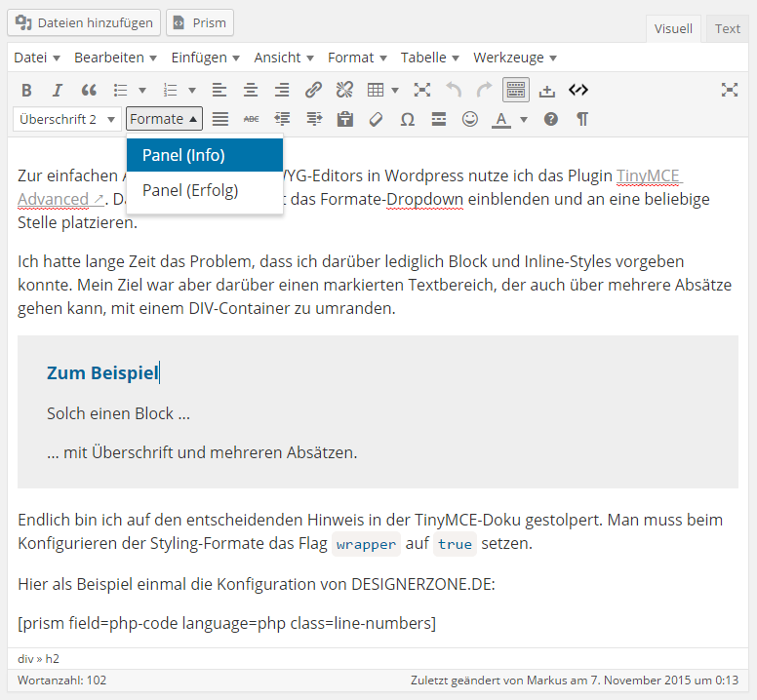
Task: Open the Ansicht menu
Action: (284, 58)
